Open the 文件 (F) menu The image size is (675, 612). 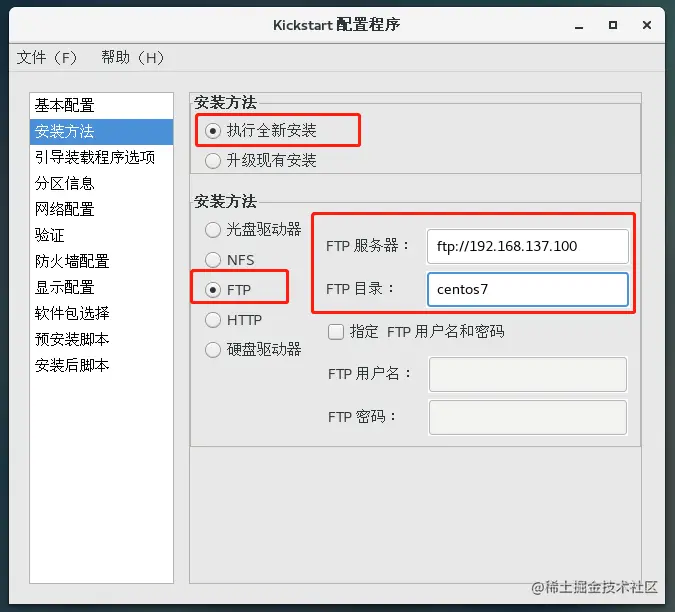click(x=46, y=57)
